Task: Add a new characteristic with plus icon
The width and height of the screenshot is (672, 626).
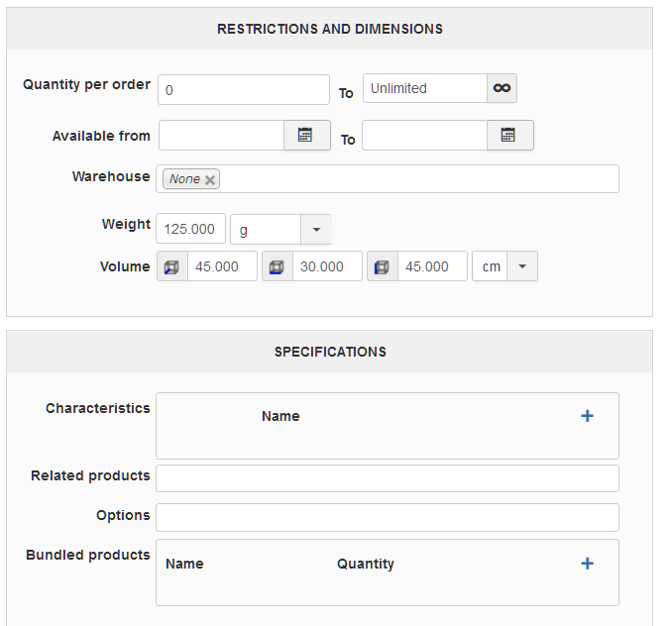Action: tap(587, 416)
